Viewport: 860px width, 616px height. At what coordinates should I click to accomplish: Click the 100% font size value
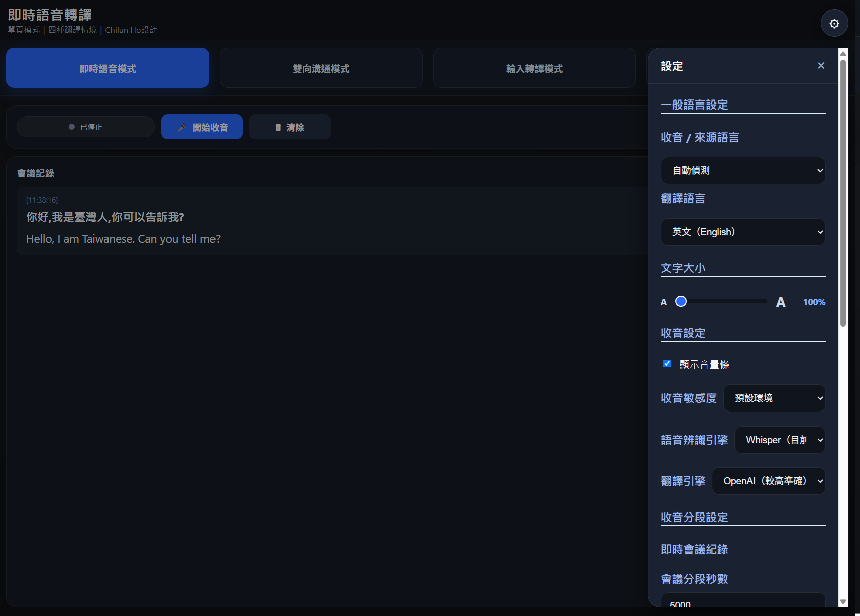814,302
